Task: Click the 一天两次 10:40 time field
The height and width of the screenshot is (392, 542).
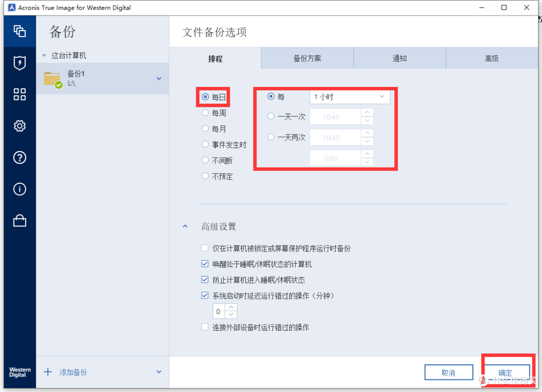Action: pyautogui.click(x=335, y=138)
